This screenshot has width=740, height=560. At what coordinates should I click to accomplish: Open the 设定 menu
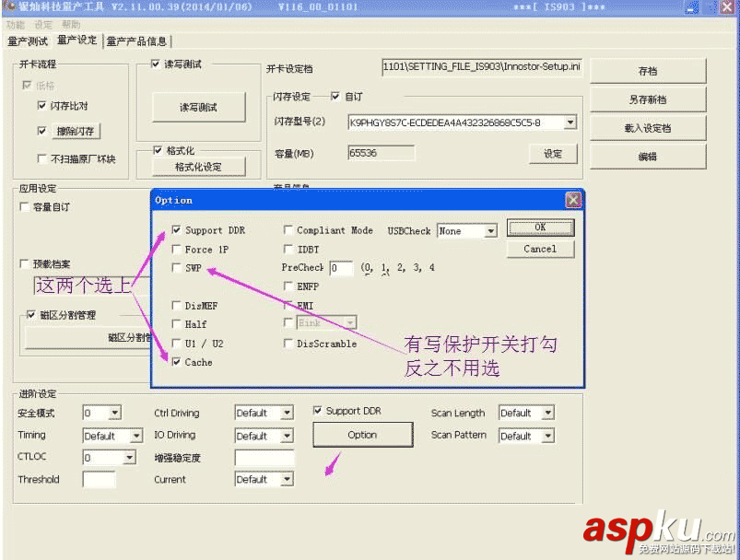pyautogui.click(x=43, y=25)
